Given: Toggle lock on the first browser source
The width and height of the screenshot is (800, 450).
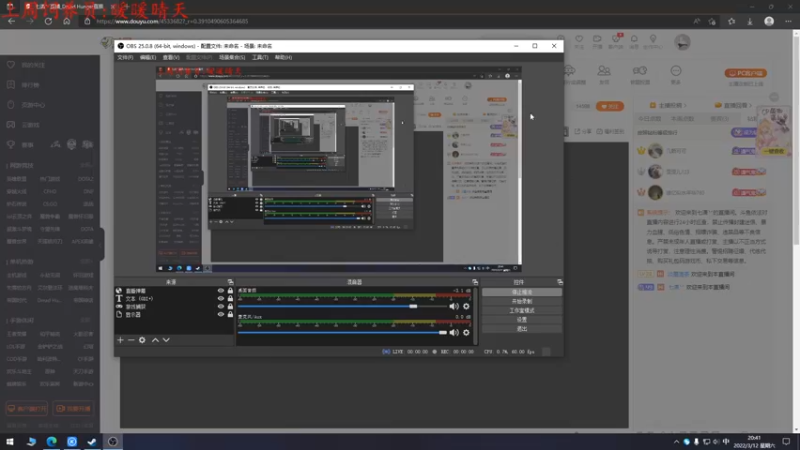Looking at the screenshot, I should pyautogui.click(x=230, y=290).
